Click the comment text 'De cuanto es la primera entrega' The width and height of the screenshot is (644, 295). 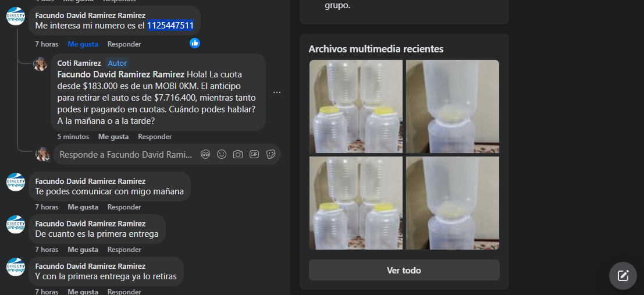[97, 234]
